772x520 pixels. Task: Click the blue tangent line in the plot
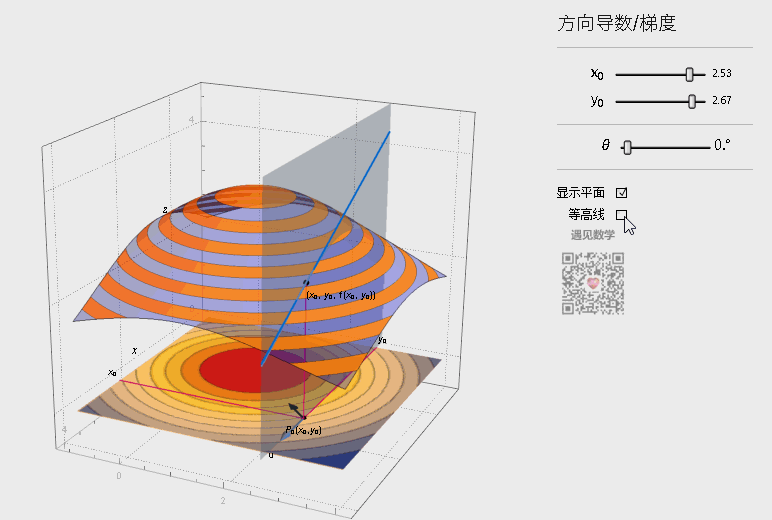point(325,249)
